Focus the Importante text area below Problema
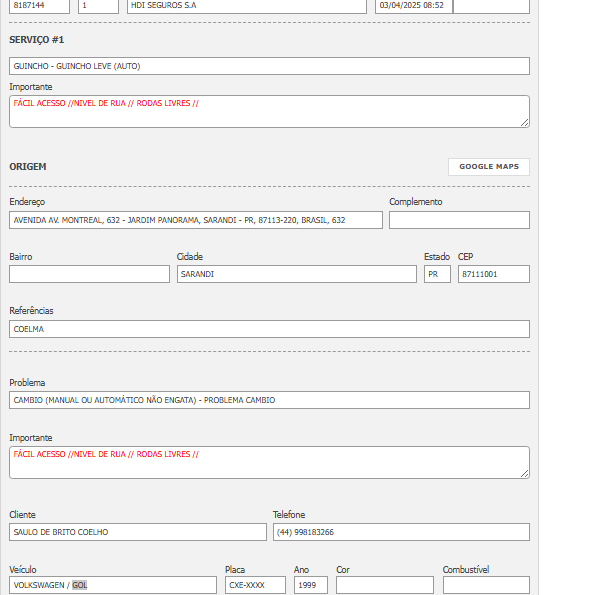Viewport: 609px width, 595px height. (269, 462)
